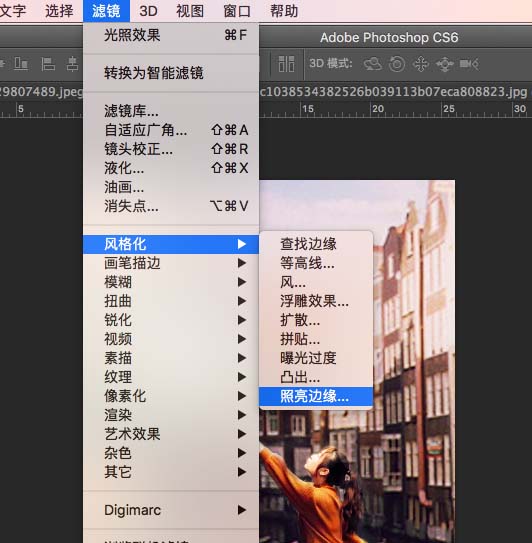
Task: Expand the 像素化 pixelate submenu
Action: click(171, 396)
